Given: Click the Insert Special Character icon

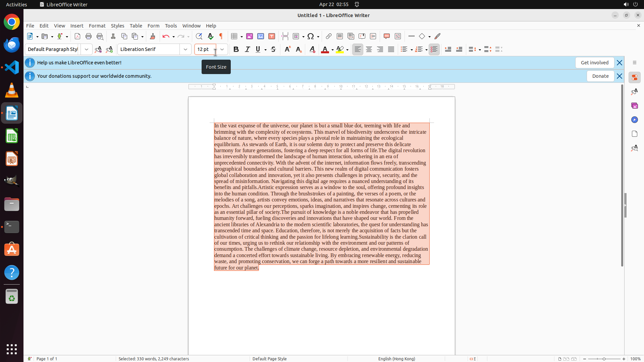Looking at the screenshot, I should pyautogui.click(x=311, y=36).
